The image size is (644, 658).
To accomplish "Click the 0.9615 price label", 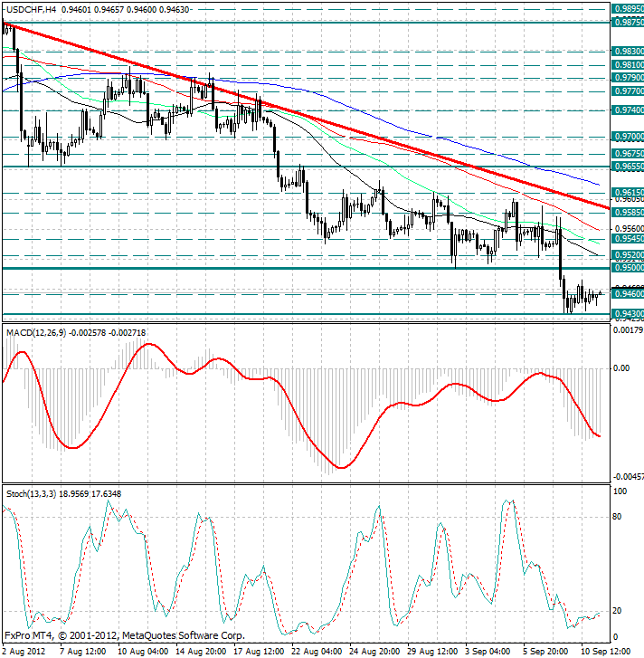I will (x=627, y=192).
